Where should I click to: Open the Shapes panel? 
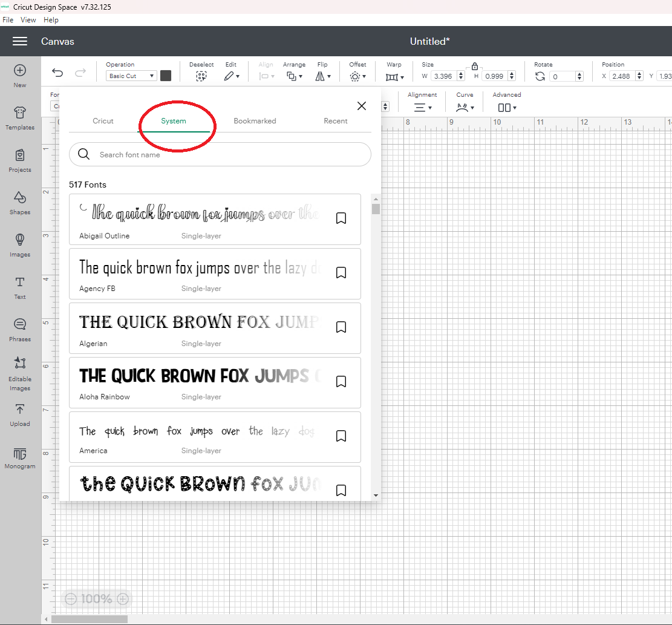(20, 203)
